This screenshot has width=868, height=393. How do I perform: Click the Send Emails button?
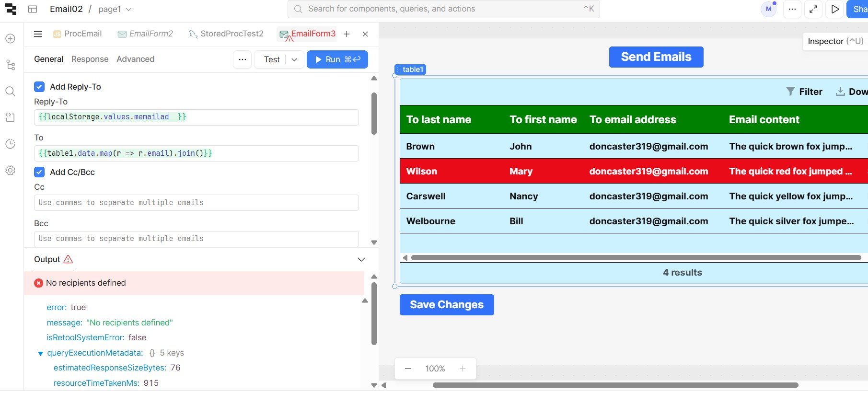(x=656, y=57)
